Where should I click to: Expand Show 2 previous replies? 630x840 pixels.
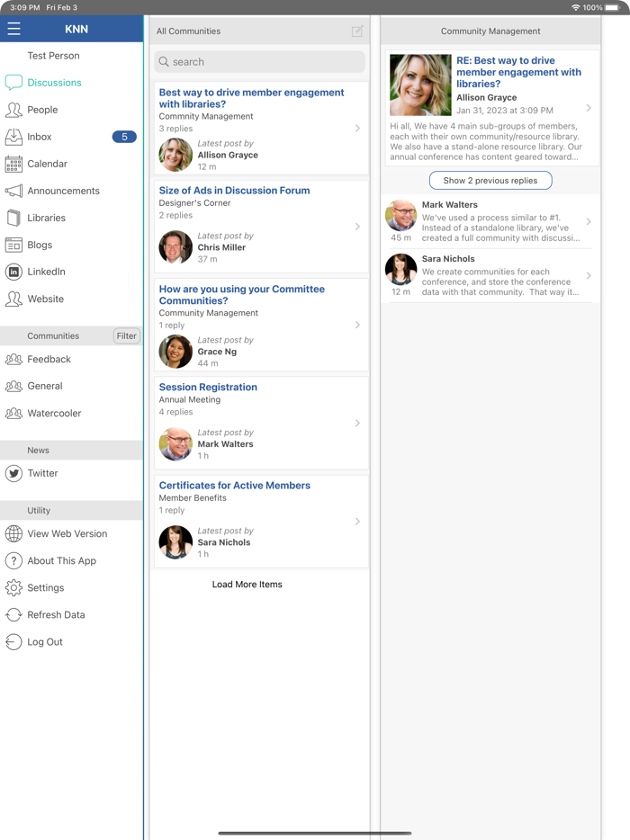tap(490, 181)
